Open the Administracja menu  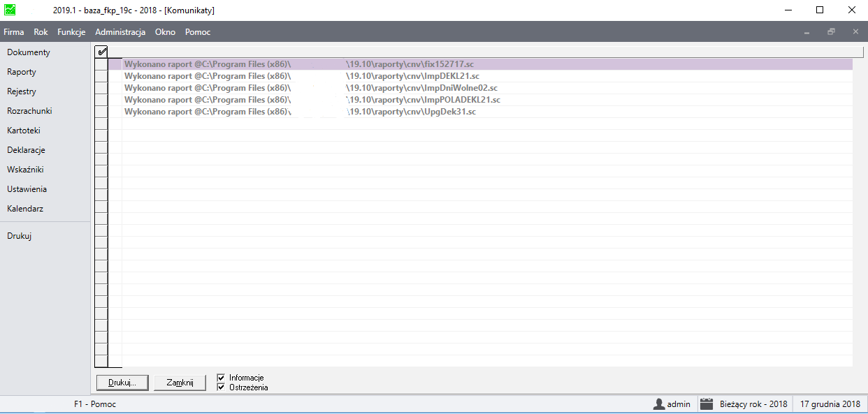tap(120, 32)
